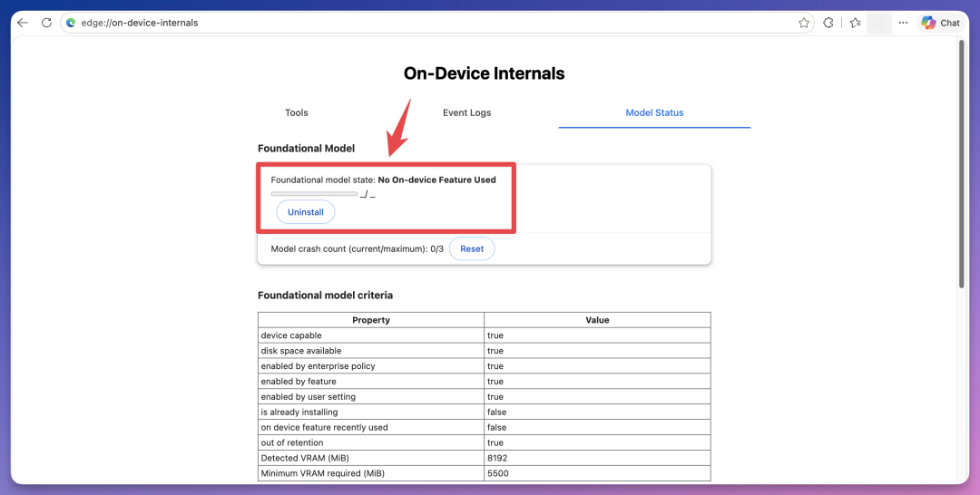Click the true value for out of retention
Viewport: 980px width, 495px height.
tap(495, 442)
